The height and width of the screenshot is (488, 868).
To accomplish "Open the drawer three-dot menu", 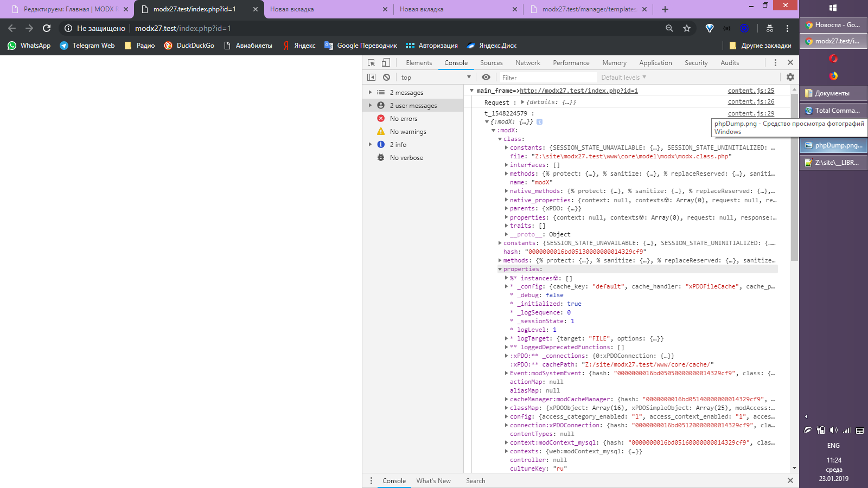I will (x=371, y=480).
